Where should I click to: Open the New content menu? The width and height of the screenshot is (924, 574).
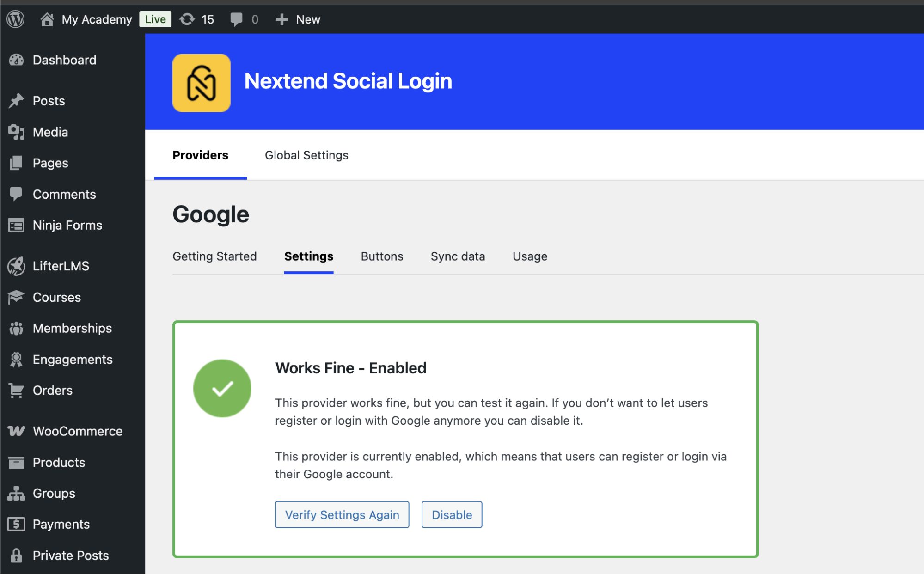pyautogui.click(x=298, y=19)
